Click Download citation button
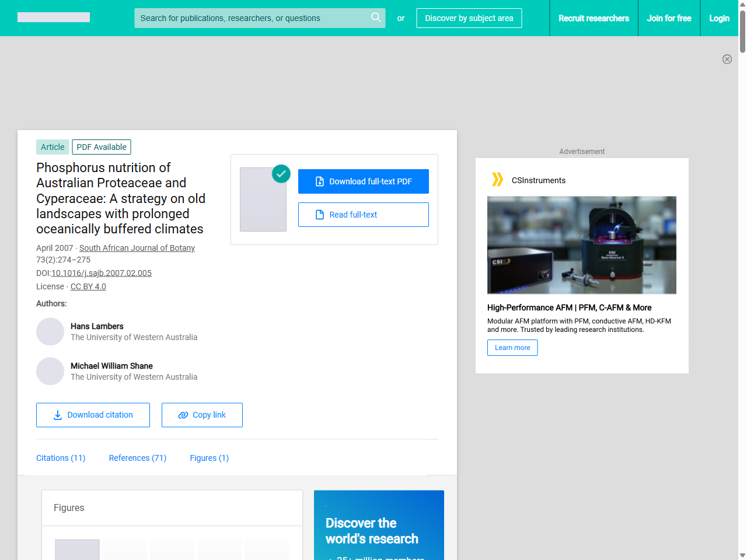747x560 pixels. coord(93,415)
